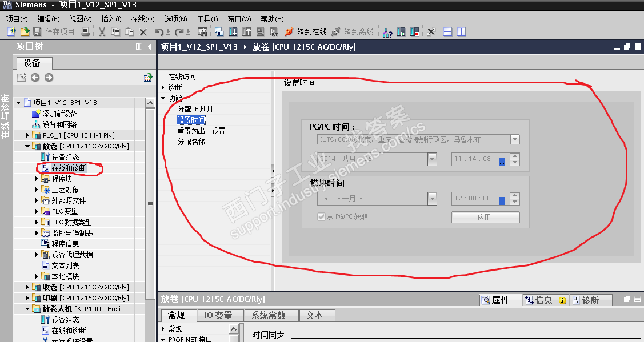Viewport: 644px width, 342px height.
Task: Collapse the 功能 section in navigation
Action: [163, 98]
